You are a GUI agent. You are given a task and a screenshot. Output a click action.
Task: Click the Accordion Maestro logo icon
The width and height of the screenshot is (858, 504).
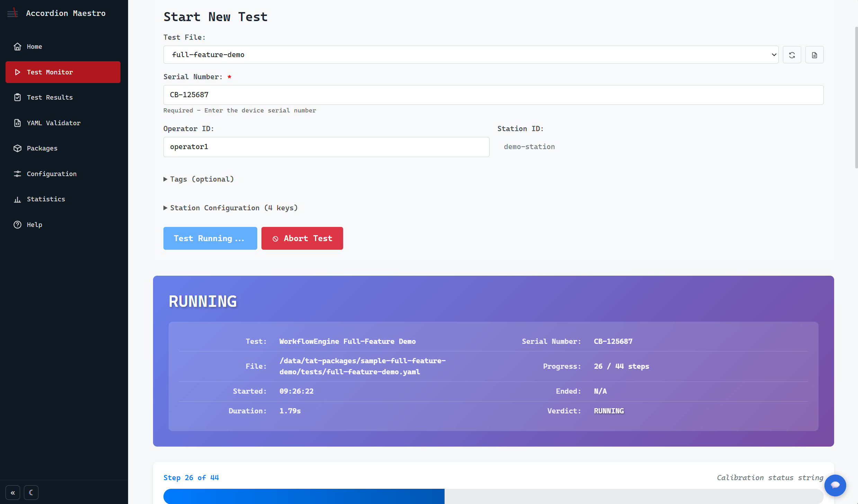13,13
